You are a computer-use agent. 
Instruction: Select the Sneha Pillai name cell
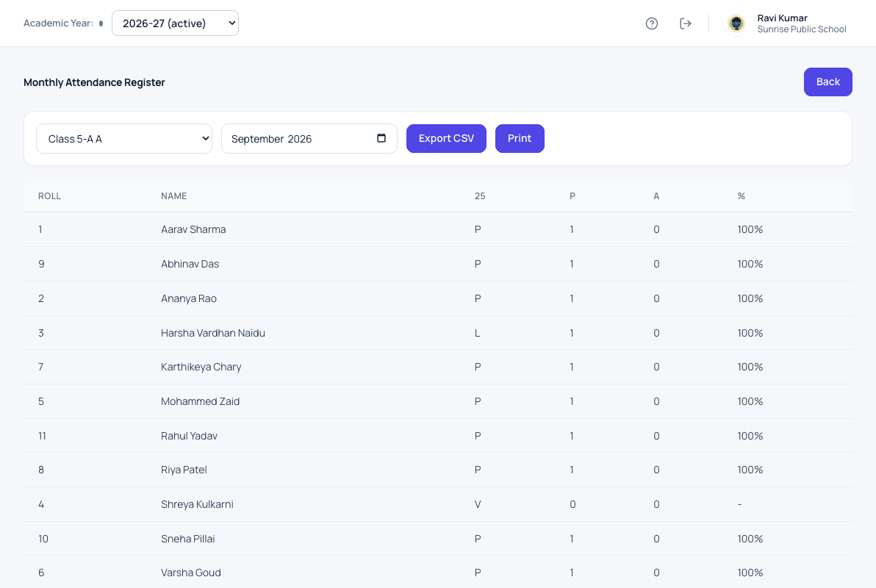(187, 539)
